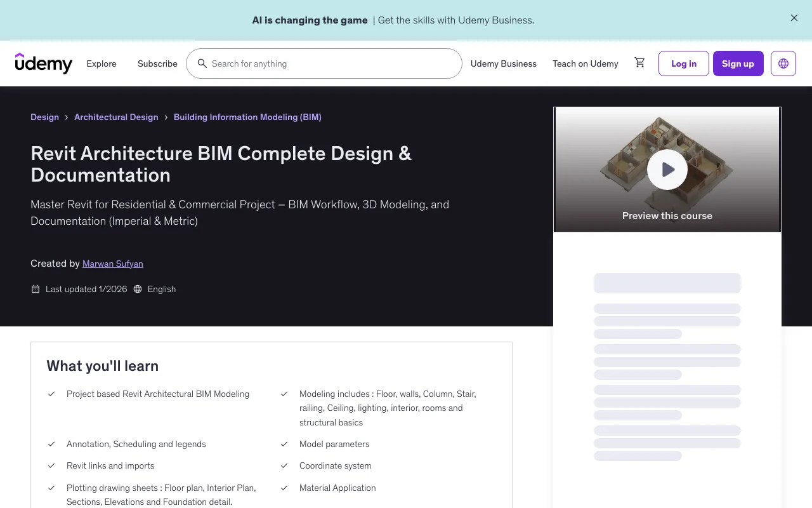Screen dimensions: 812x508
Task: Open Building Information Modeling (BIM) category
Action: (247, 117)
